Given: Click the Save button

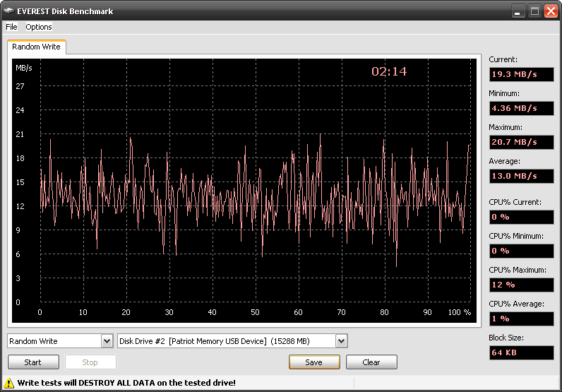Looking at the screenshot, I should pos(314,362).
